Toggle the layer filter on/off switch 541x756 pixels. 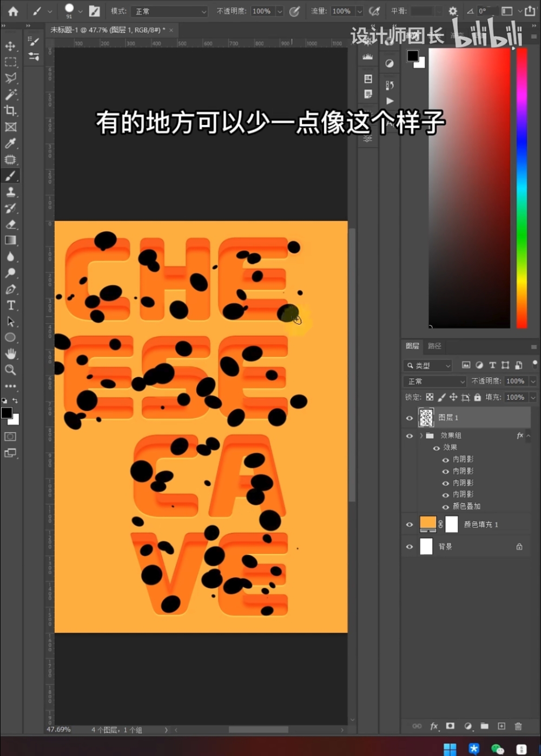(x=535, y=364)
